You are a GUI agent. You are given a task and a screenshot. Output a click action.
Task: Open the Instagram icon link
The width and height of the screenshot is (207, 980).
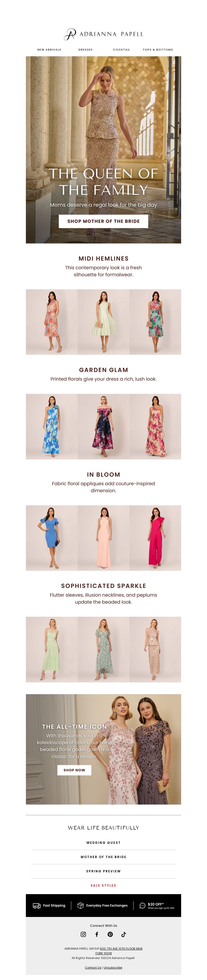(83, 934)
